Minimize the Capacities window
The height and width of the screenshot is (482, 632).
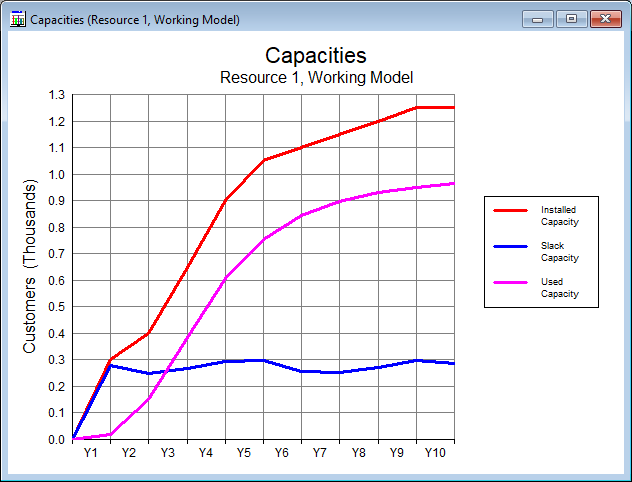pyautogui.click(x=537, y=19)
